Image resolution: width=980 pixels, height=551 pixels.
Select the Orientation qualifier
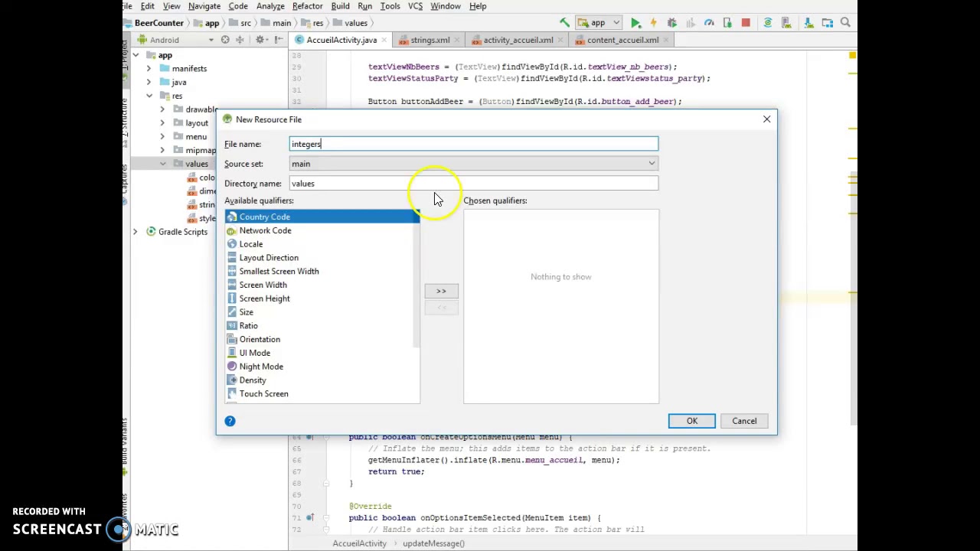pyautogui.click(x=322, y=339)
